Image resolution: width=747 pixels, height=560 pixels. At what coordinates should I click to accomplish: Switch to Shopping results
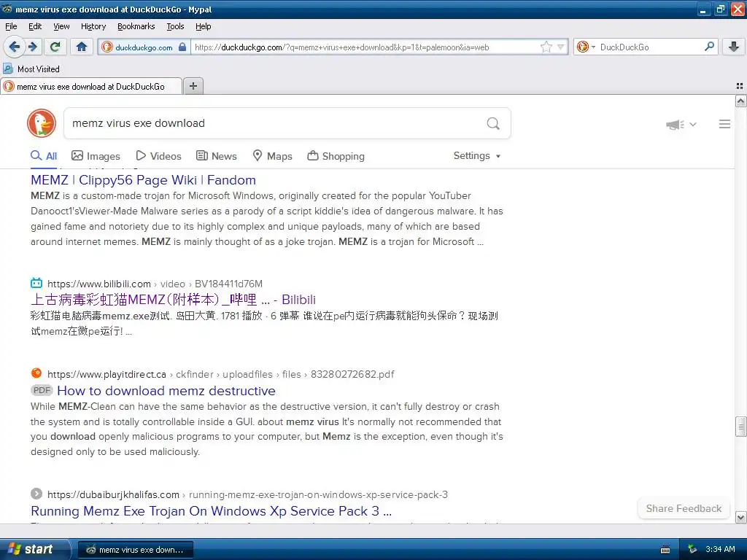coord(336,156)
